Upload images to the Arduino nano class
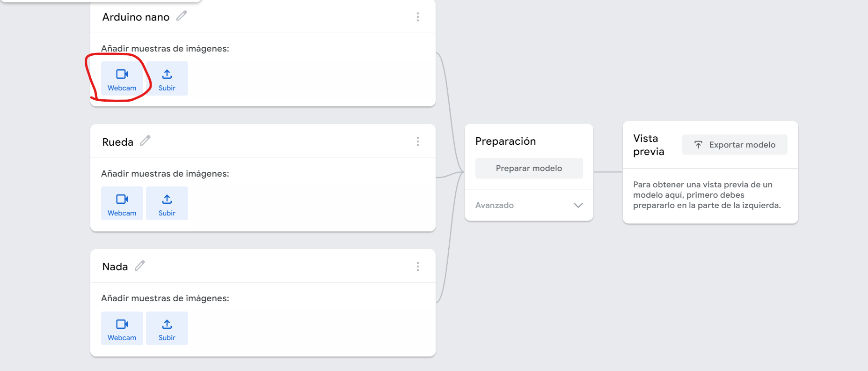 point(167,79)
